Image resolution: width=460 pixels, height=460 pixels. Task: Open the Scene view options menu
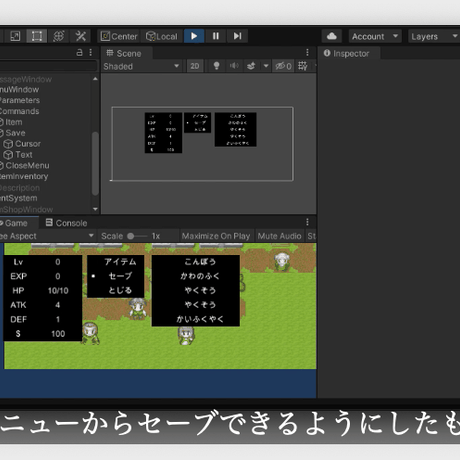(307, 52)
